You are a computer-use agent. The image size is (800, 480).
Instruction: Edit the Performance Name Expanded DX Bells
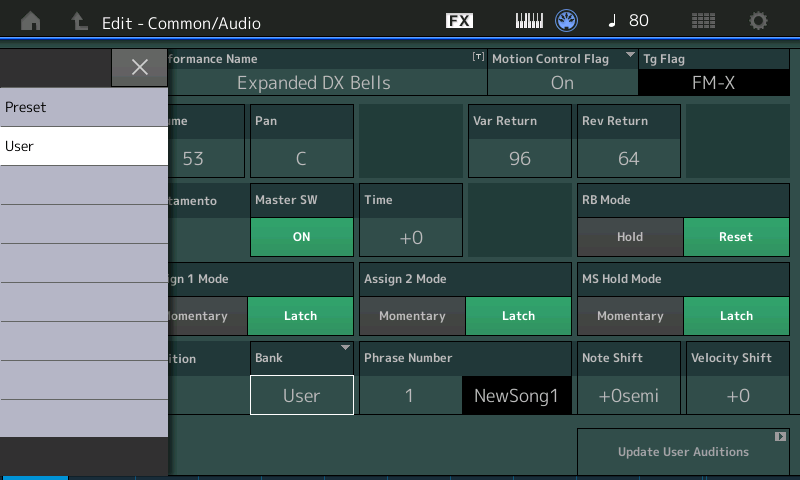[x=314, y=82]
